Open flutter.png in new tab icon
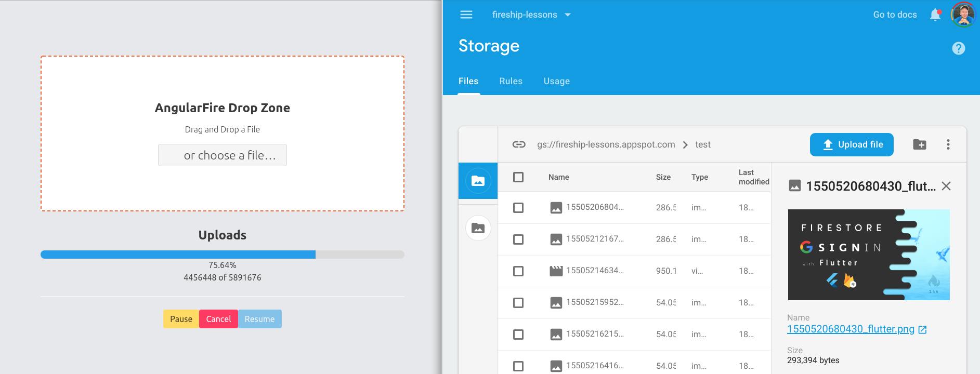Viewport: 980px width, 374px height. (922, 329)
